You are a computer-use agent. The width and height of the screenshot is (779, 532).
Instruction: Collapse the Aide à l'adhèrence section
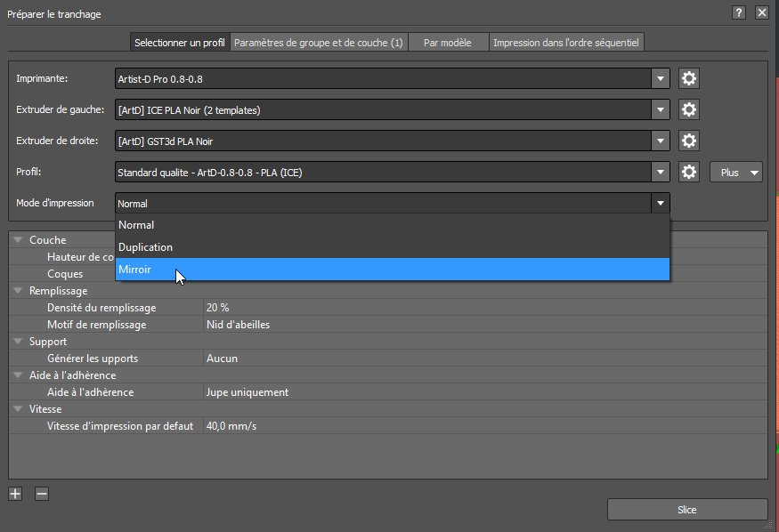coord(18,375)
